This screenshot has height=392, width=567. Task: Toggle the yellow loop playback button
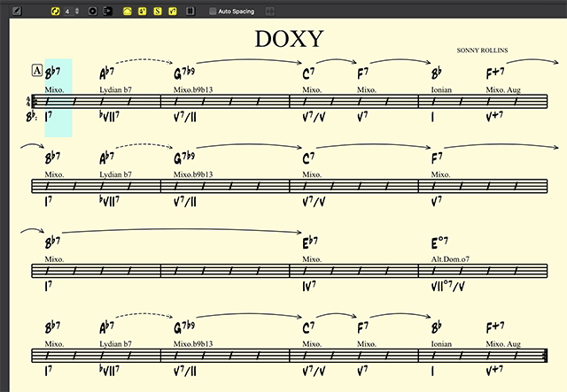pyautogui.click(x=55, y=12)
